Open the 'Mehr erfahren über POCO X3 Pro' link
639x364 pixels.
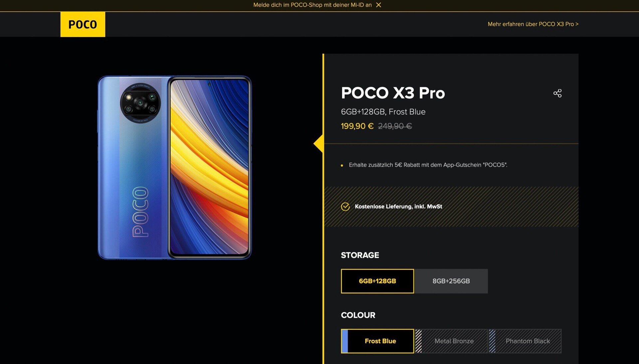coord(533,24)
